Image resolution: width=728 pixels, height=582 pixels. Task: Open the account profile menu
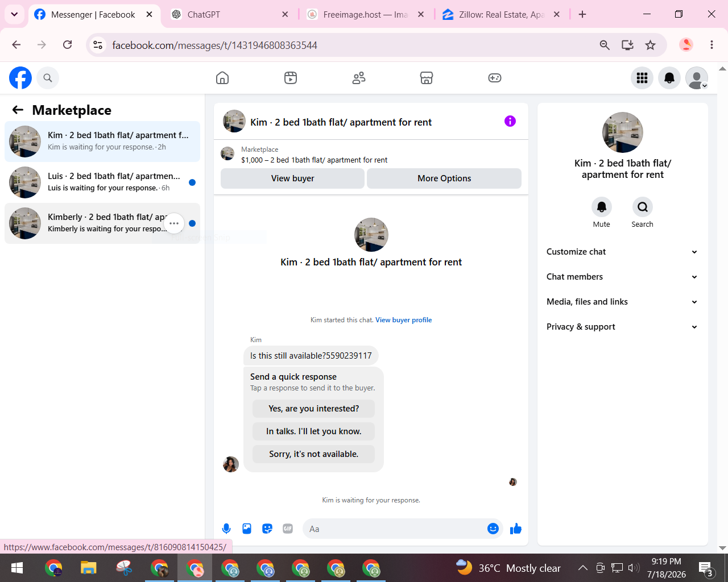697,78
